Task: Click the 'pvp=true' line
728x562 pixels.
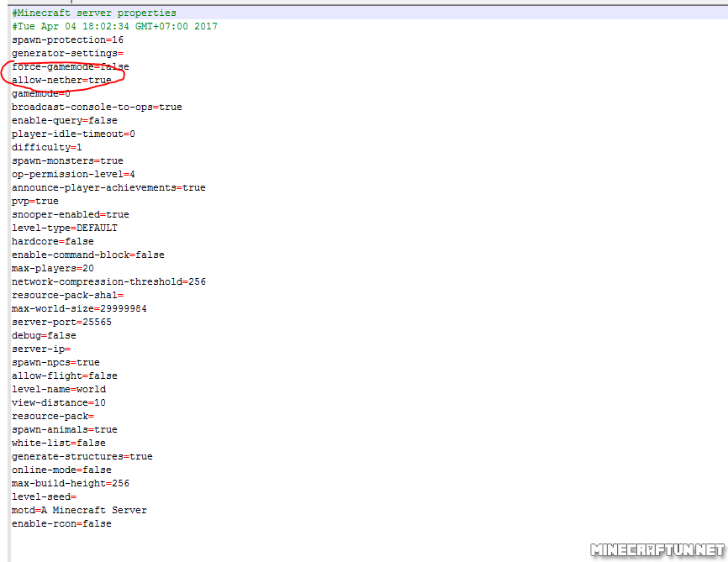Action: 35,202
